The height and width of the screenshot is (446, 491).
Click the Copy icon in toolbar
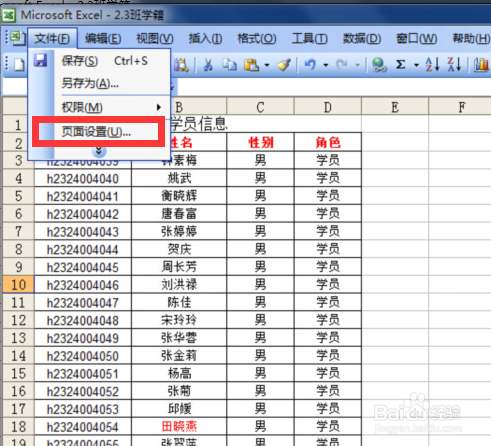[230, 64]
